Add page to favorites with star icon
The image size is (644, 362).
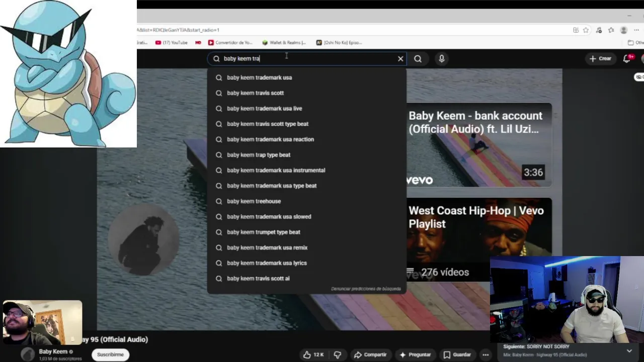click(x=586, y=30)
